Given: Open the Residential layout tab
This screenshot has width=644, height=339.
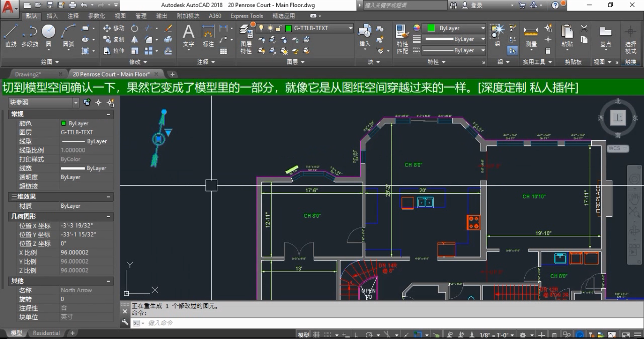Looking at the screenshot, I should pyautogui.click(x=46, y=333).
